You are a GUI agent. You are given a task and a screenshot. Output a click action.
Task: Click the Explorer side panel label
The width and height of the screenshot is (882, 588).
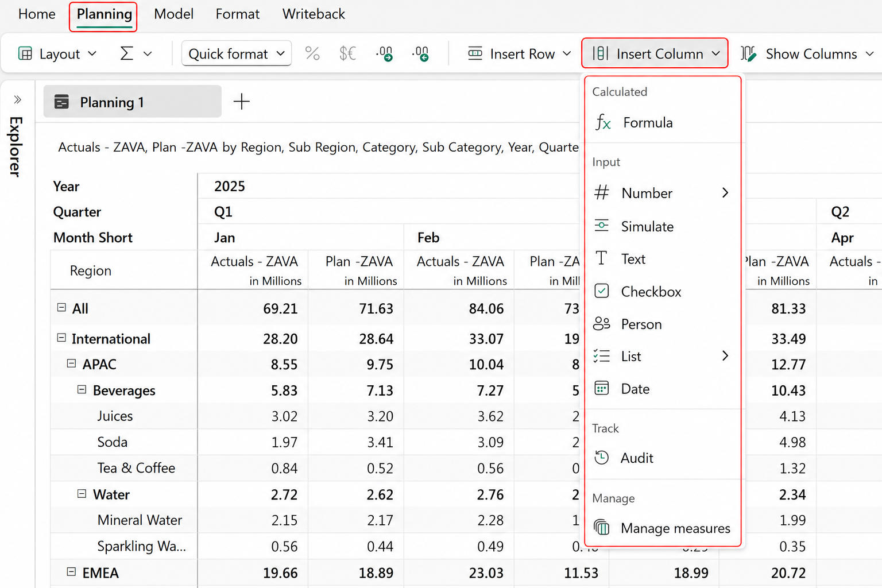pos(16,146)
